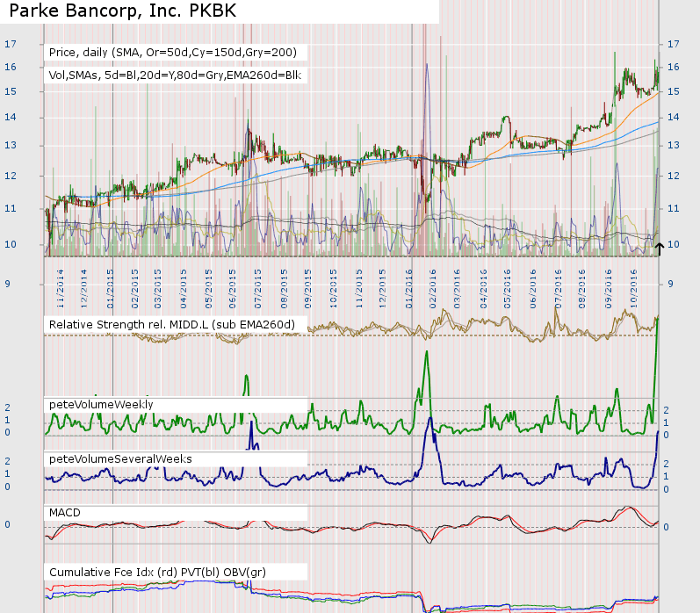The width and height of the screenshot is (700, 613).
Task: Click the 07/2015 date axis label
Action: click(257, 289)
